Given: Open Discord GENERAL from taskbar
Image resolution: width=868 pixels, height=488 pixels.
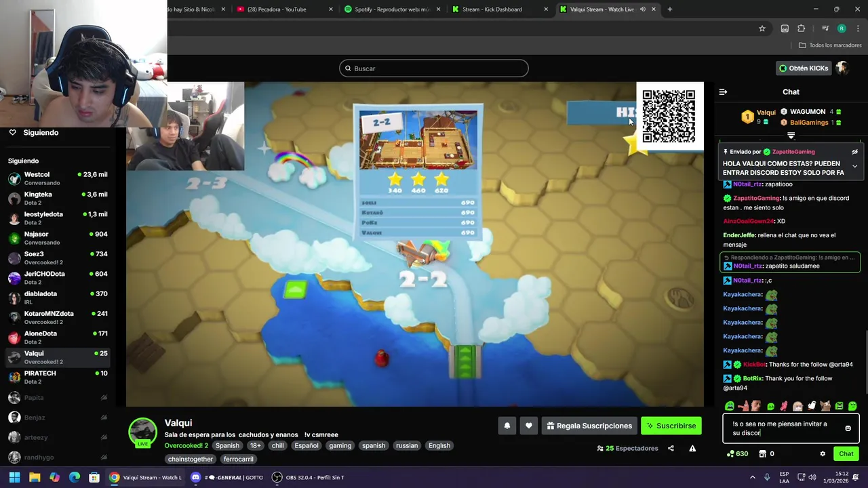Looking at the screenshot, I should coord(226,478).
